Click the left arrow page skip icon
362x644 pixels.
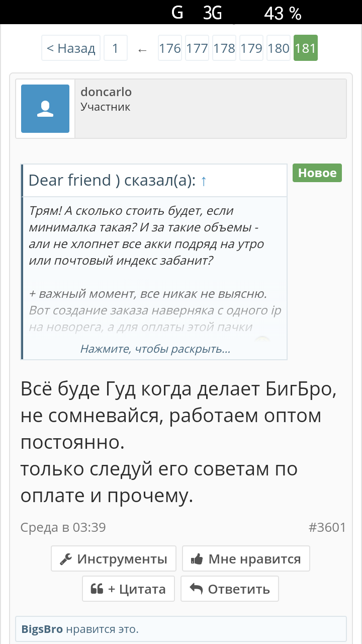pyautogui.click(x=142, y=49)
